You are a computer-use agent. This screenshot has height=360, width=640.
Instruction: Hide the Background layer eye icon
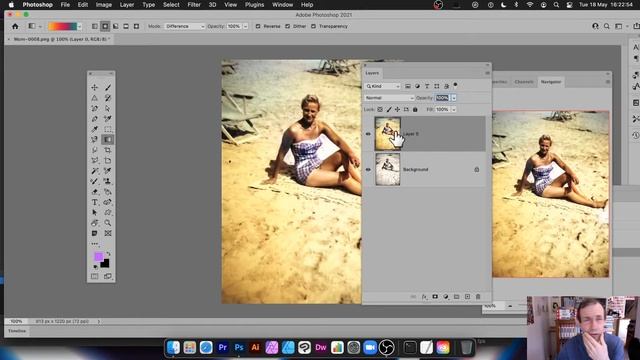coord(368,169)
